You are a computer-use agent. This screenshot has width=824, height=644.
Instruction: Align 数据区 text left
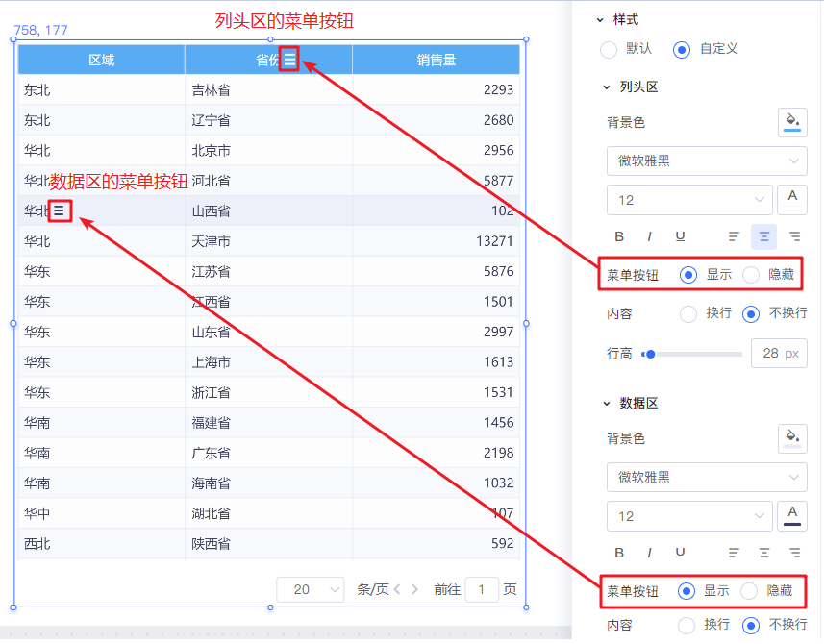coord(734,553)
